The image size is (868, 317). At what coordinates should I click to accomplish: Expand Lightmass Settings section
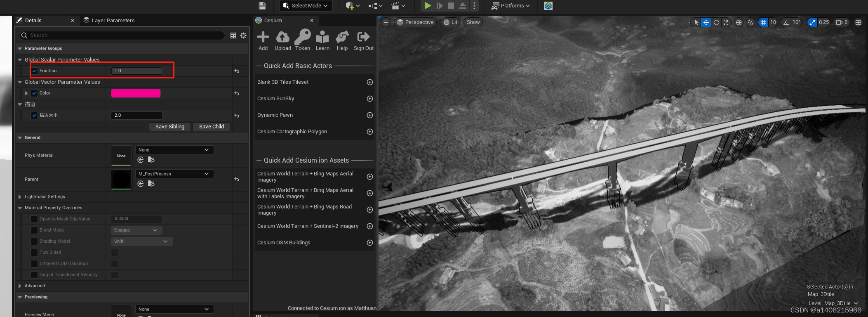pyautogui.click(x=20, y=197)
